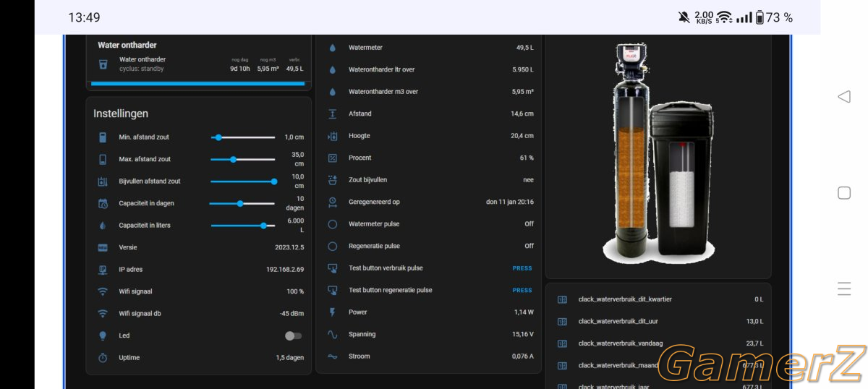
Task: Click the cyclus: standby status text
Action: 142,69
